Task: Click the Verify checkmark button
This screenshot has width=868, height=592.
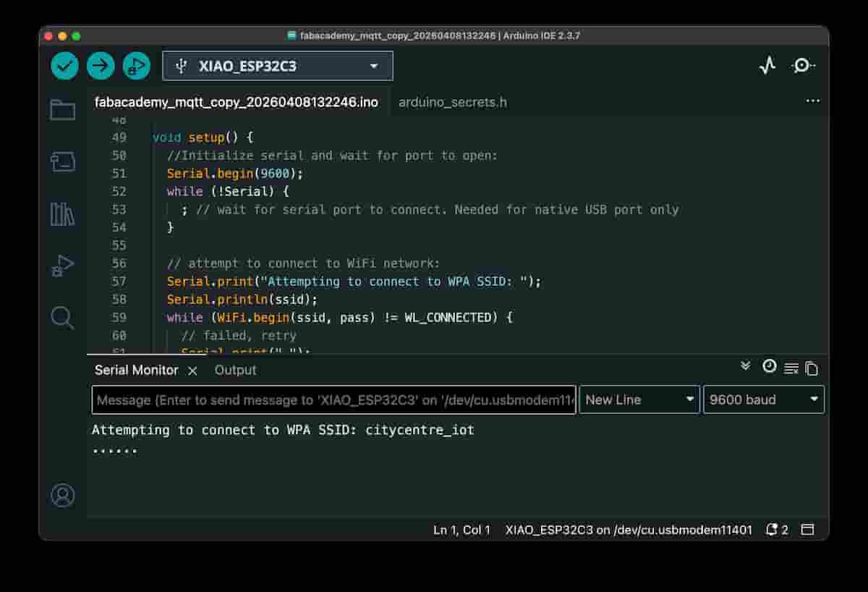Action: pyautogui.click(x=64, y=66)
